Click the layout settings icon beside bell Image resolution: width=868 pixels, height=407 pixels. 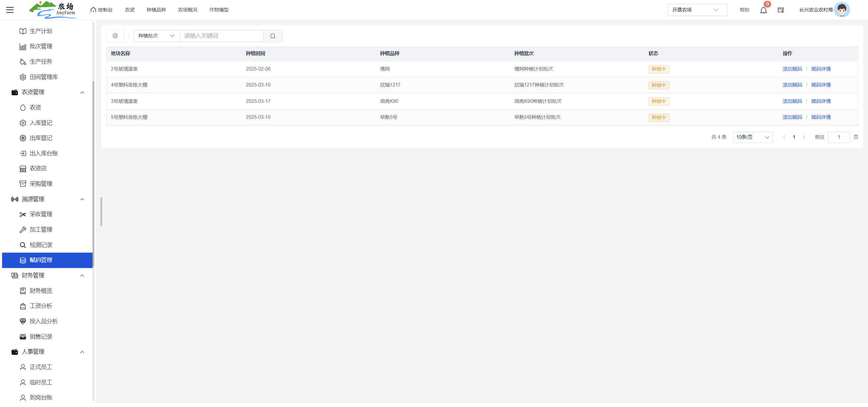[x=781, y=10]
